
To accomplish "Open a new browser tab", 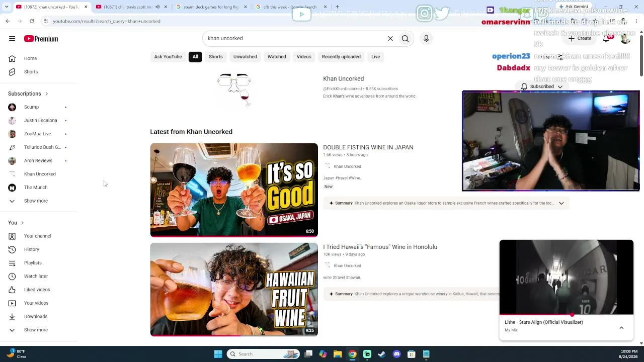I will (x=337, y=7).
